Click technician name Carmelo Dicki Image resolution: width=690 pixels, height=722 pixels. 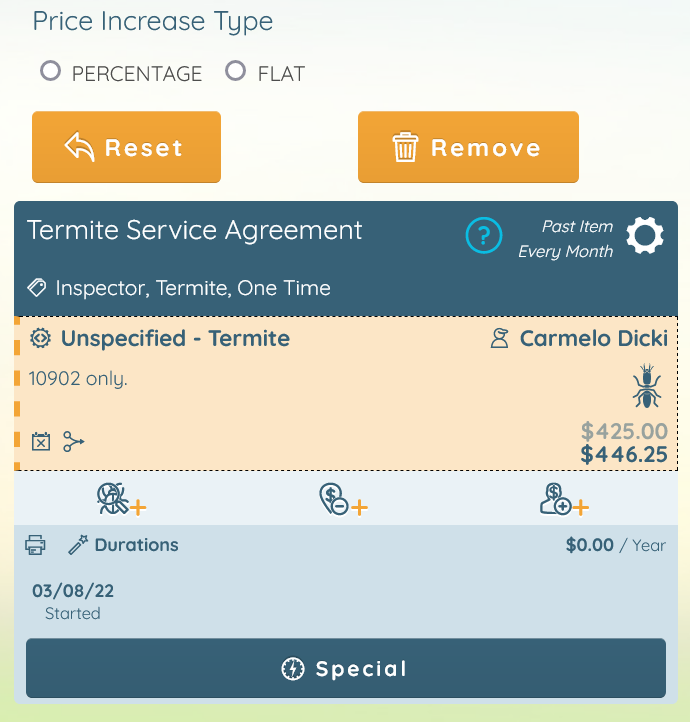pos(593,338)
